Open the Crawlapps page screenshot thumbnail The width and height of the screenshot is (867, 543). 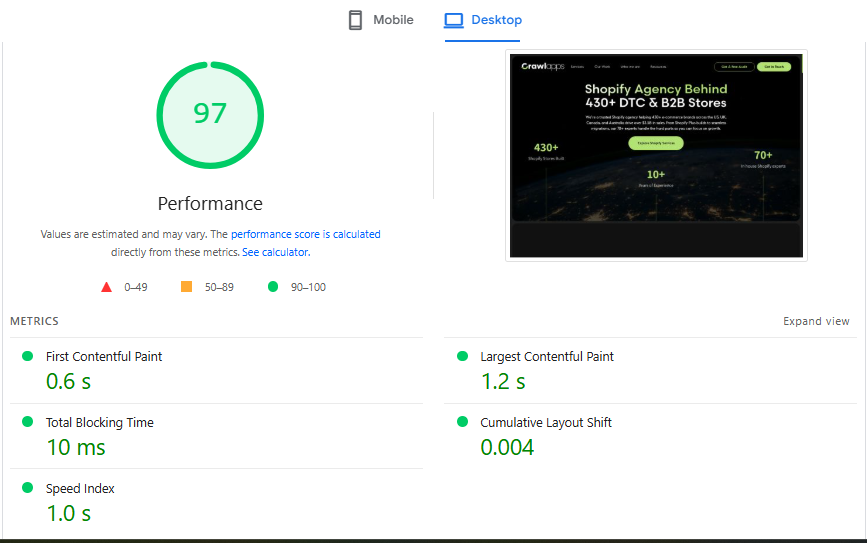pyautogui.click(x=656, y=155)
